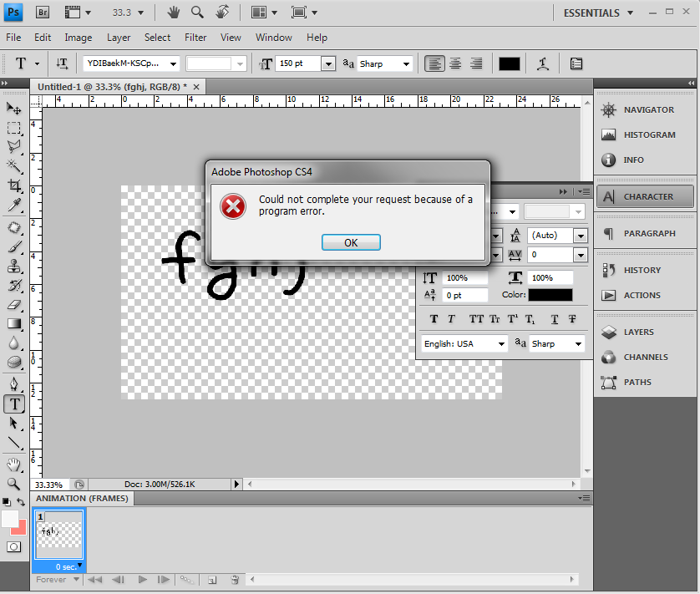This screenshot has width=700, height=594.
Task: Expand the English: USA language dropdown
Action: click(501, 343)
